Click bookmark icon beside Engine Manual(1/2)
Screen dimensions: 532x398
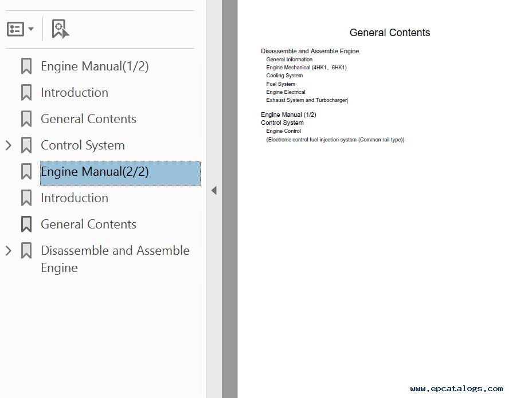pos(26,66)
